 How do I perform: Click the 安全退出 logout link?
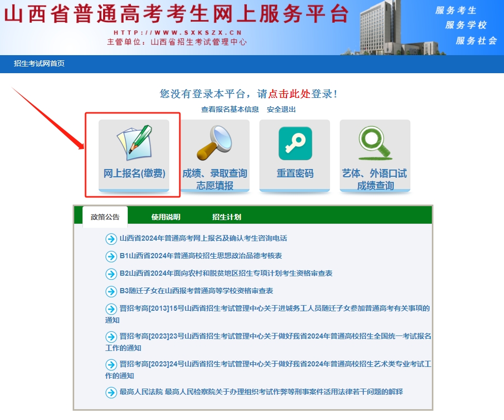(x=281, y=109)
